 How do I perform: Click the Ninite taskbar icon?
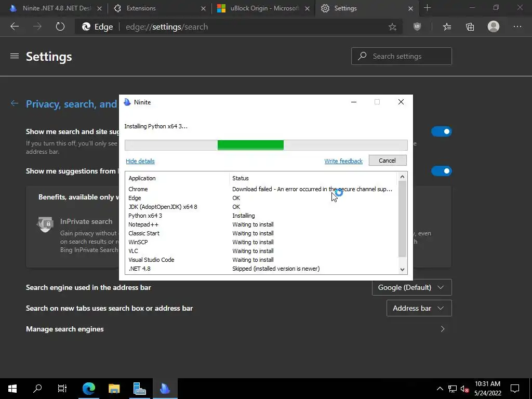pos(165,388)
